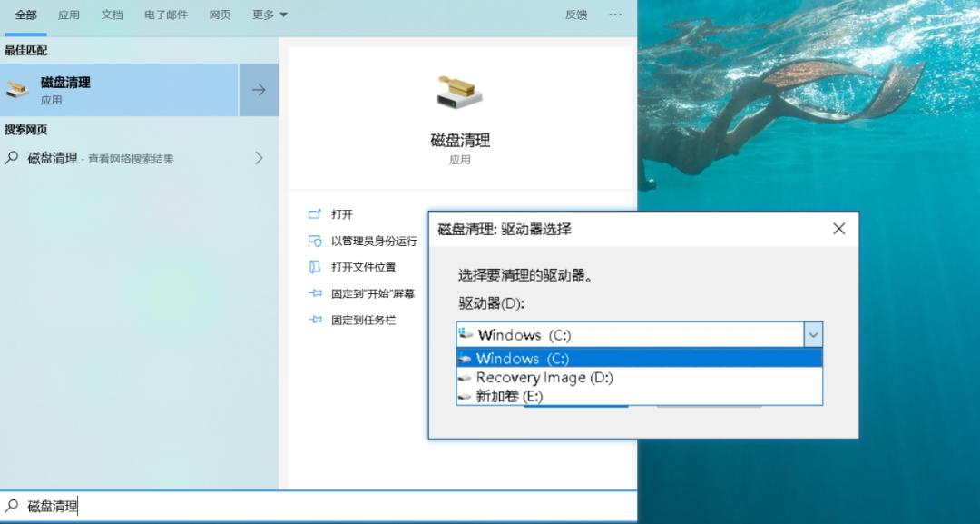
Task: Open the ... more options icon near 反馈
Action: 615,15
